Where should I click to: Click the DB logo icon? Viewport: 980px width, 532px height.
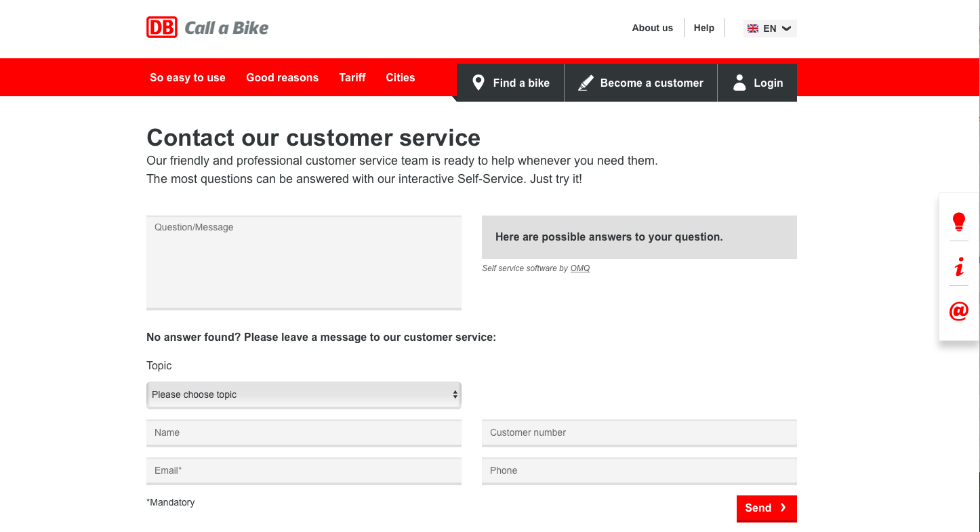(x=162, y=27)
